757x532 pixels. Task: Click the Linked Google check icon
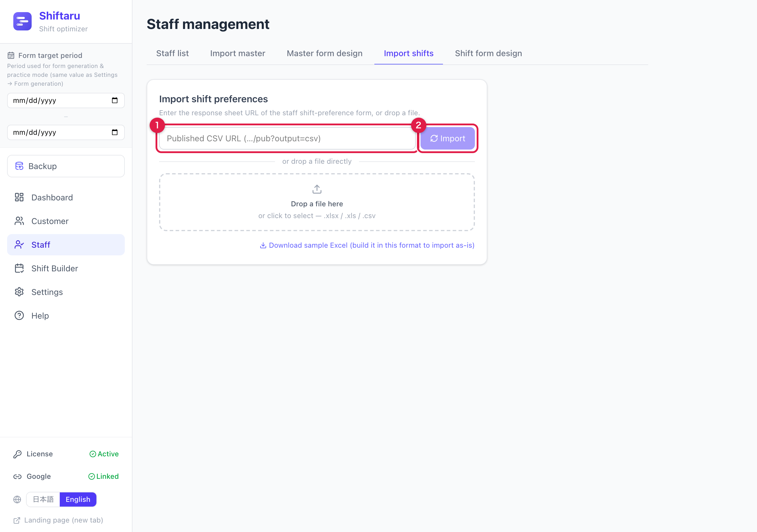click(92, 476)
